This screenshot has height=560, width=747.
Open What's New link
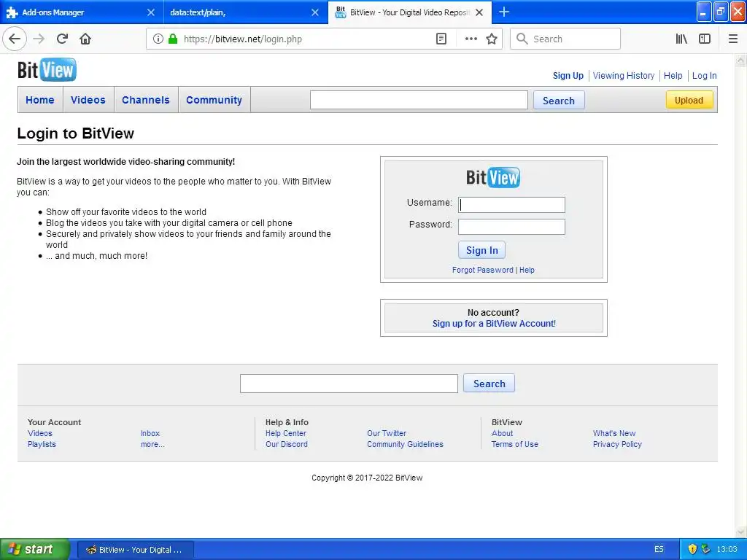[x=614, y=433]
